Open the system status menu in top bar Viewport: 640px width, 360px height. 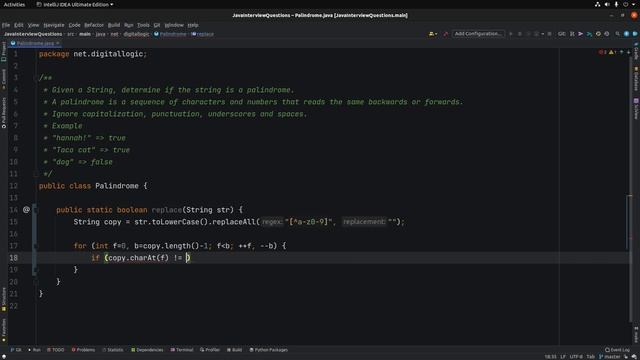(x=616, y=4)
